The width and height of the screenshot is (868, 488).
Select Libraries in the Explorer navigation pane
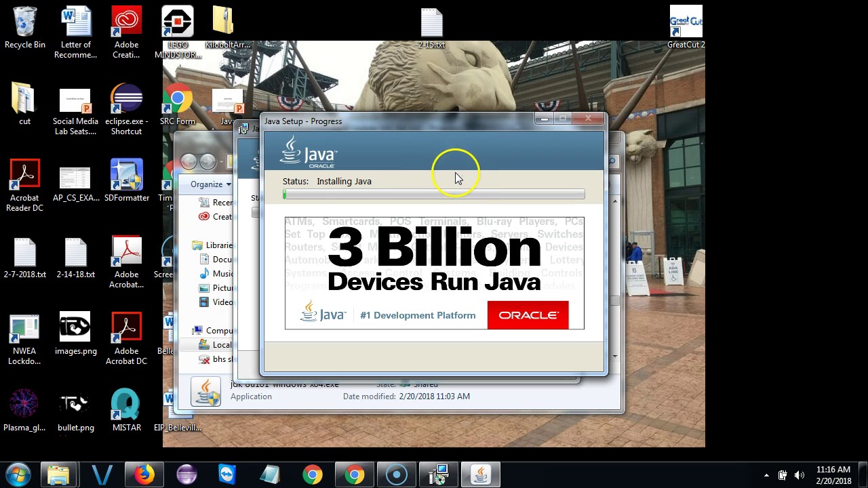pos(212,245)
